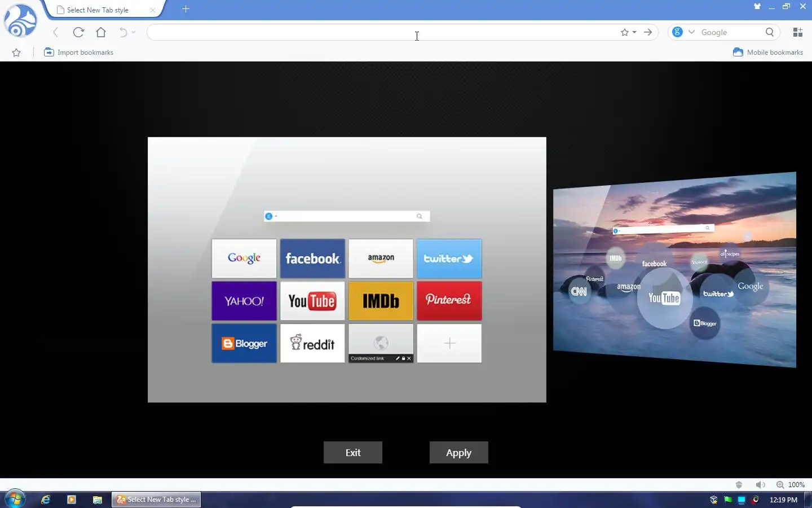Viewport: 812px width, 508px height.
Task: Click the Blogger tile in grid preview
Action: pos(244,343)
